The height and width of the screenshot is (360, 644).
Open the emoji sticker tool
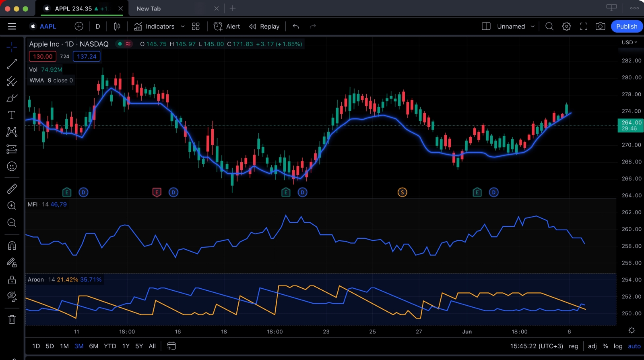12,166
